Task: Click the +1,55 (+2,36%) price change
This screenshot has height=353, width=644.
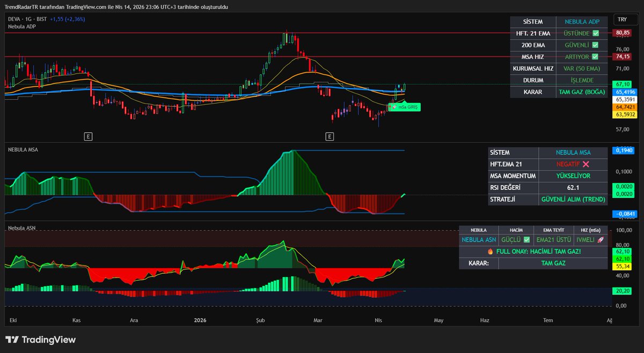Action: pos(68,19)
